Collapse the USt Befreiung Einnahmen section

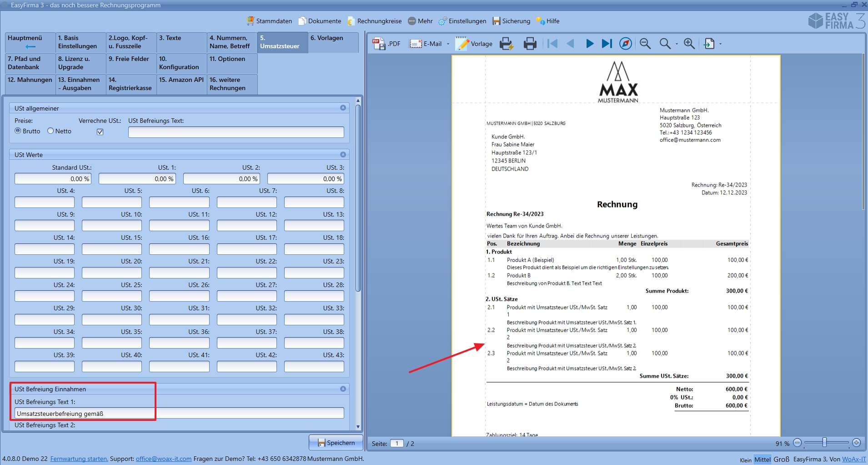point(343,389)
